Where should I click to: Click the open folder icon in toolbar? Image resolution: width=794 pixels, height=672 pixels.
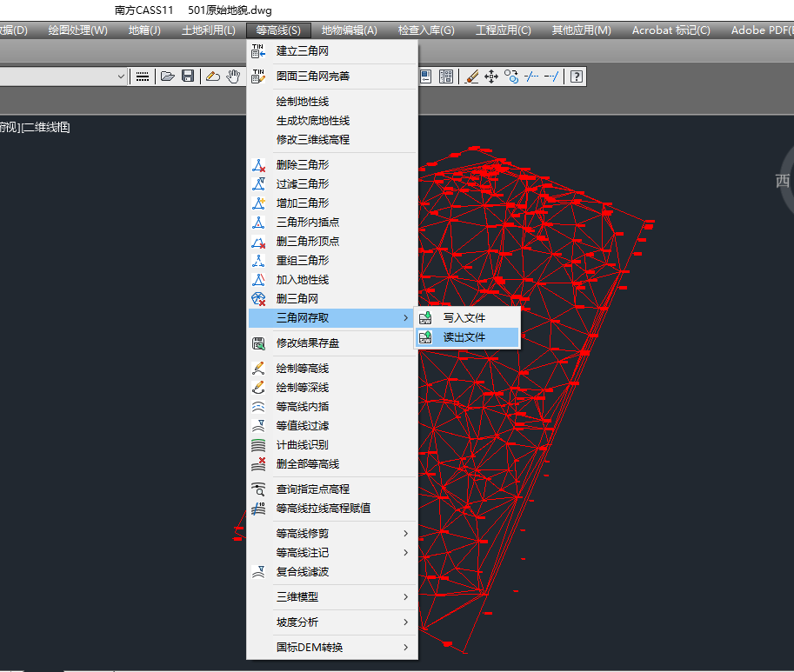(167, 77)
